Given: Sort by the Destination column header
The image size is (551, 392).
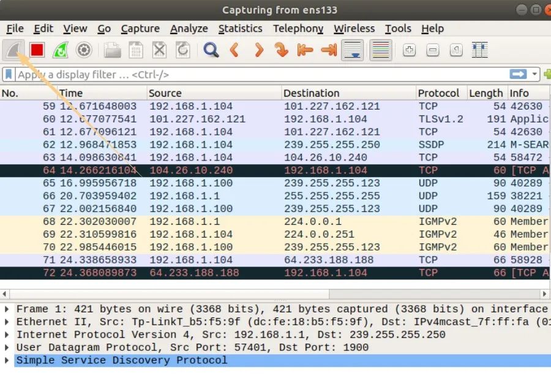Looking at the screenshot, I should coord(348,93).
